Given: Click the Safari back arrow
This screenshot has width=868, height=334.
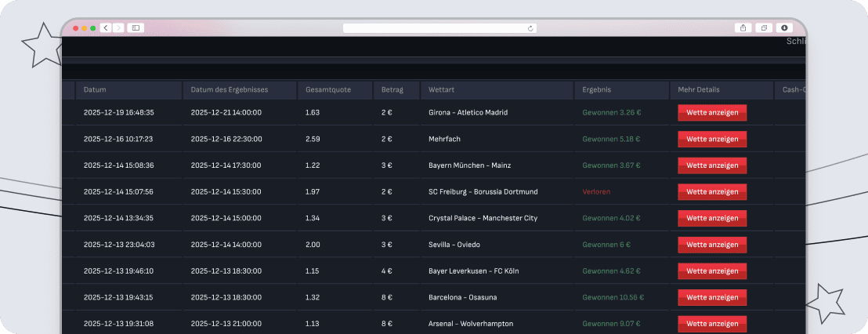Looking at the screenshot, I should pos(106,27).
